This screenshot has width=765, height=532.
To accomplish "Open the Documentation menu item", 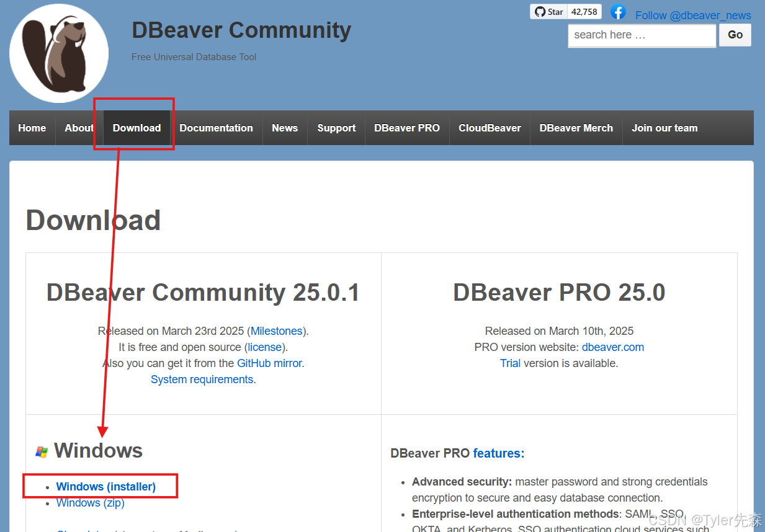I will 217,128.
